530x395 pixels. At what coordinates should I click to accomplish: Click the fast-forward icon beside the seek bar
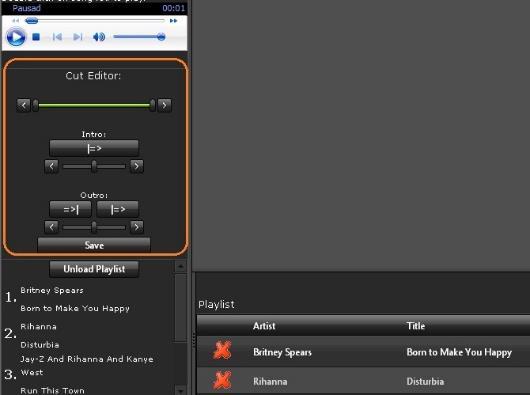click(x=173, y=21)
